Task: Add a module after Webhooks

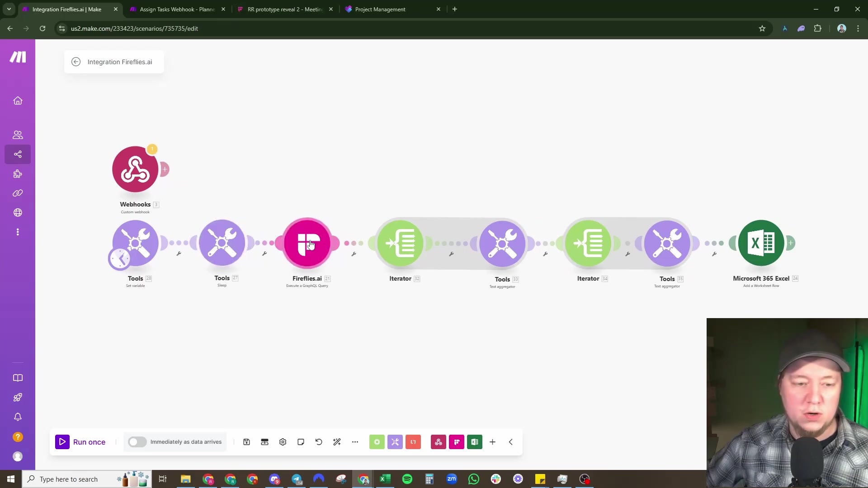Action: click(x=165, y=169)
